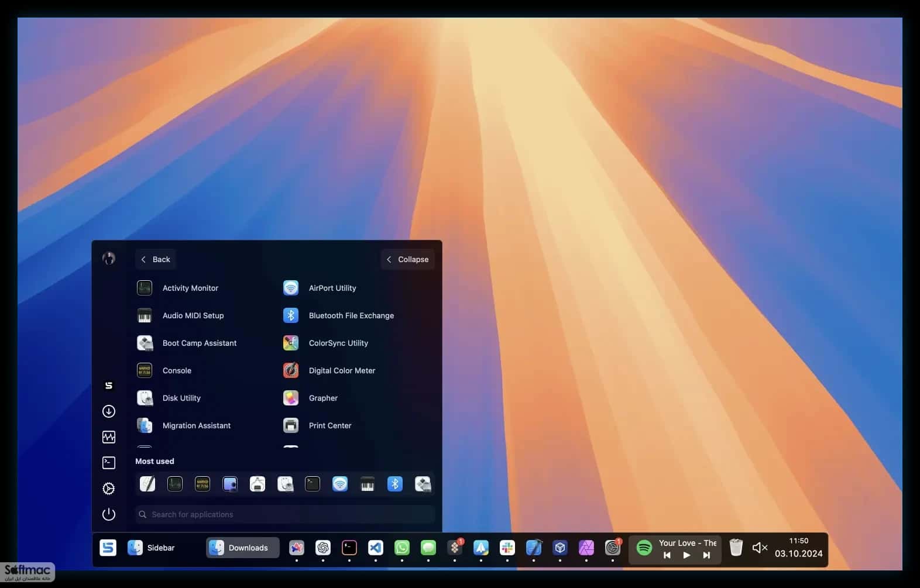920x588 pixels.
Task: Skip to previous Spotify track
Action: (667, 555)
